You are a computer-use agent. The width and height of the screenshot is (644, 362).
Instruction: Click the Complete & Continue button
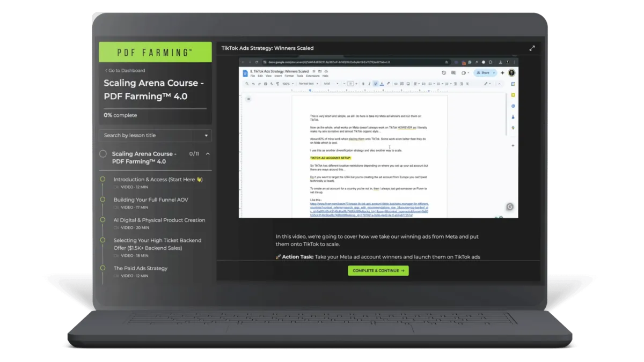(378, 271)
